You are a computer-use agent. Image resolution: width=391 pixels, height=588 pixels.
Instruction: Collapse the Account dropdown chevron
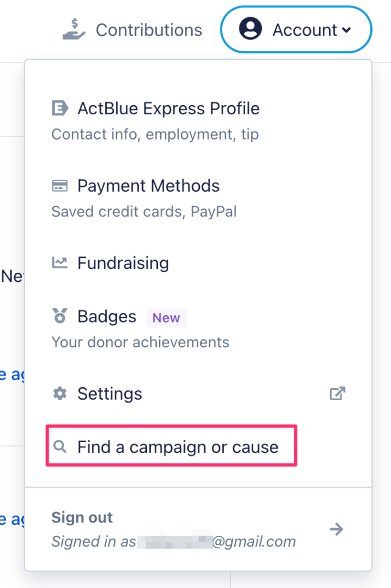[346, 30]
